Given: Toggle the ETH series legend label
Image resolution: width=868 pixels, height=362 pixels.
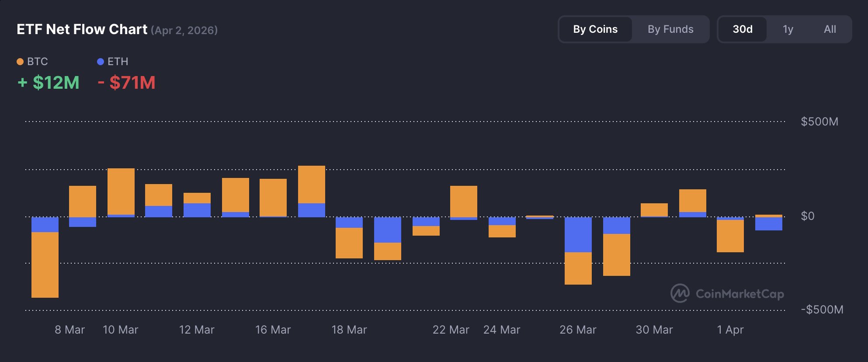Looking at the screenshot, I should (118, 62).
